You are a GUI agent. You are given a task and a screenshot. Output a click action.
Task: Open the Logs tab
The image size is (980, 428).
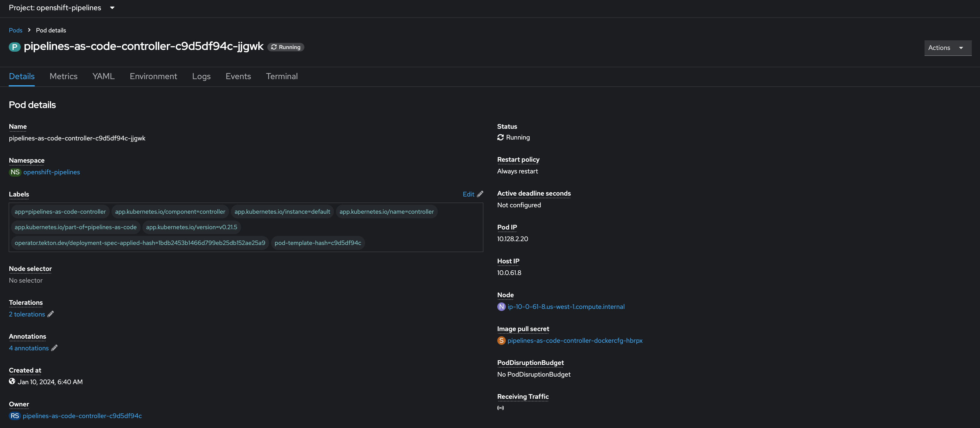[x=201, y=76]
